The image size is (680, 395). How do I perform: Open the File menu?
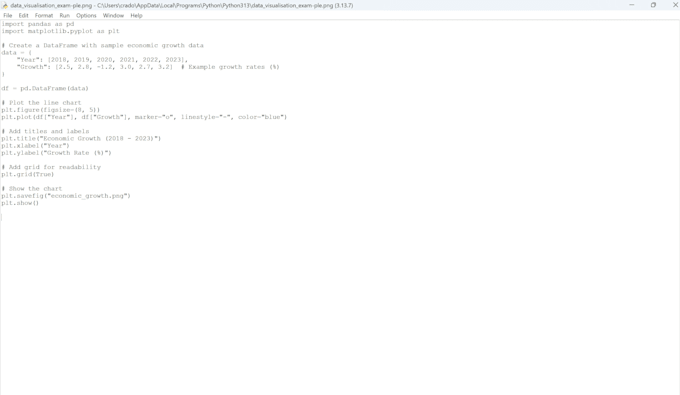[x=8, y=16]
